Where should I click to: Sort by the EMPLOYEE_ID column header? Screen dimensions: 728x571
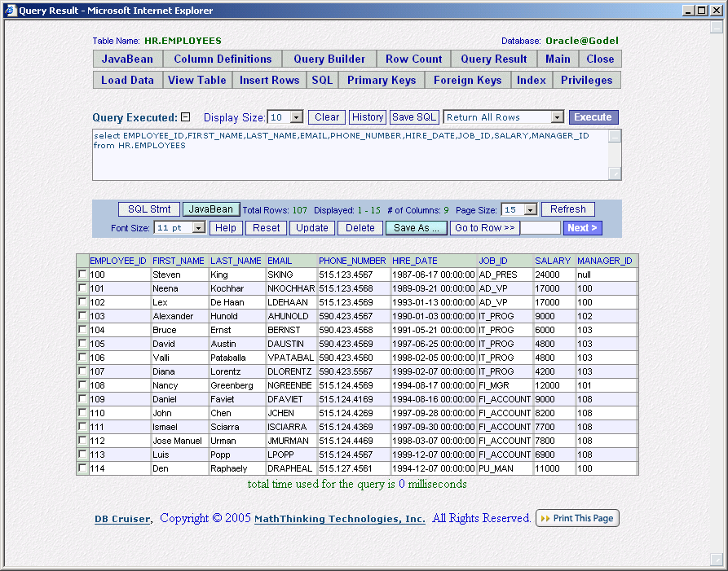point(118,261)
